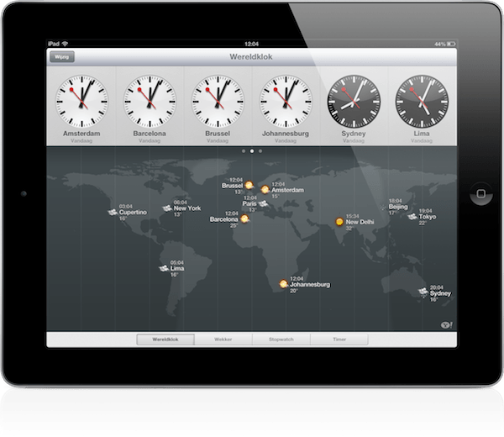Screen dimensions: 504x437
Task: Tap the Wijzig edit button
Action: [x=62, y=57]
